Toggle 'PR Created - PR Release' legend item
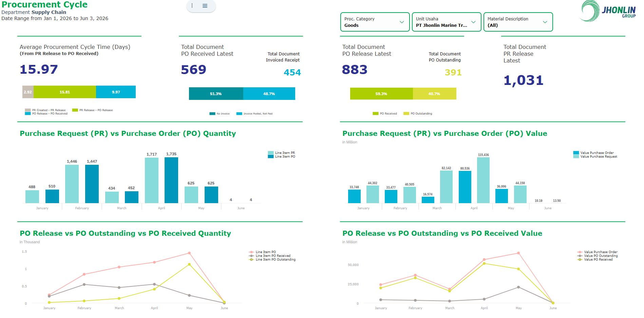This screenshot has width=644, height=318. [45, 110]
